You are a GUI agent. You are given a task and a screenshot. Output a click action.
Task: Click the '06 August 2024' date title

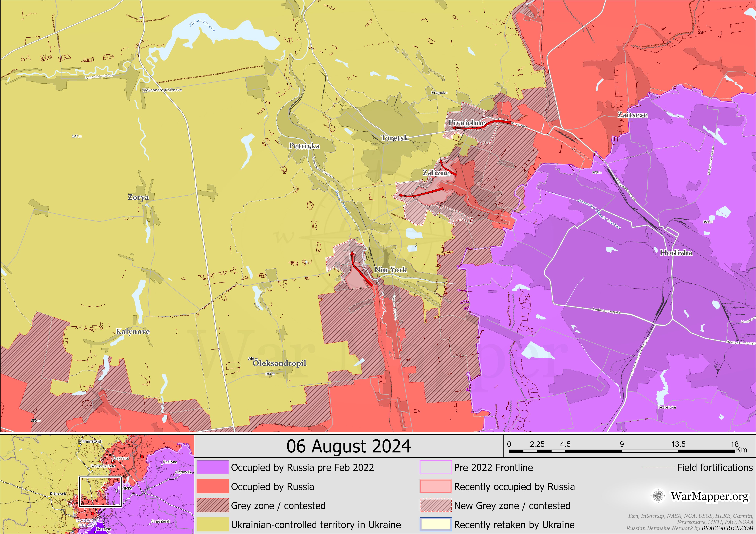[348, 447]
